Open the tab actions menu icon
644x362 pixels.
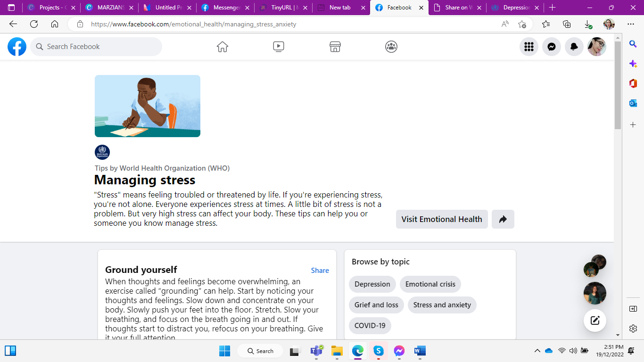(x=11, y=8)
